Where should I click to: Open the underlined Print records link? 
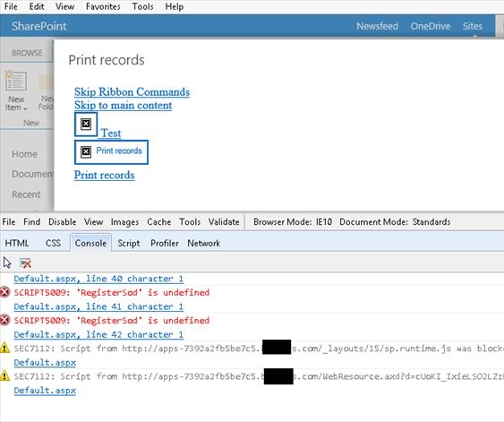[x=105, y=175]
